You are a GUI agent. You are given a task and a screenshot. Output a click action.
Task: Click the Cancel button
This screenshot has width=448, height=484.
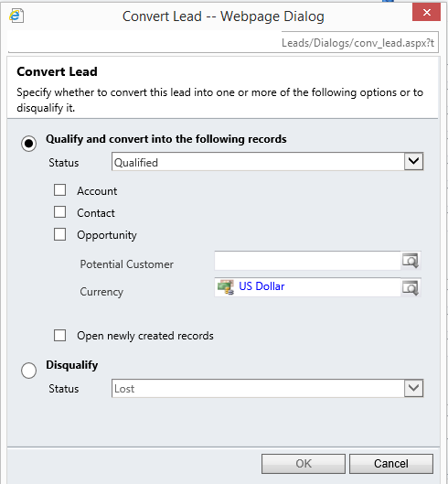391,464
